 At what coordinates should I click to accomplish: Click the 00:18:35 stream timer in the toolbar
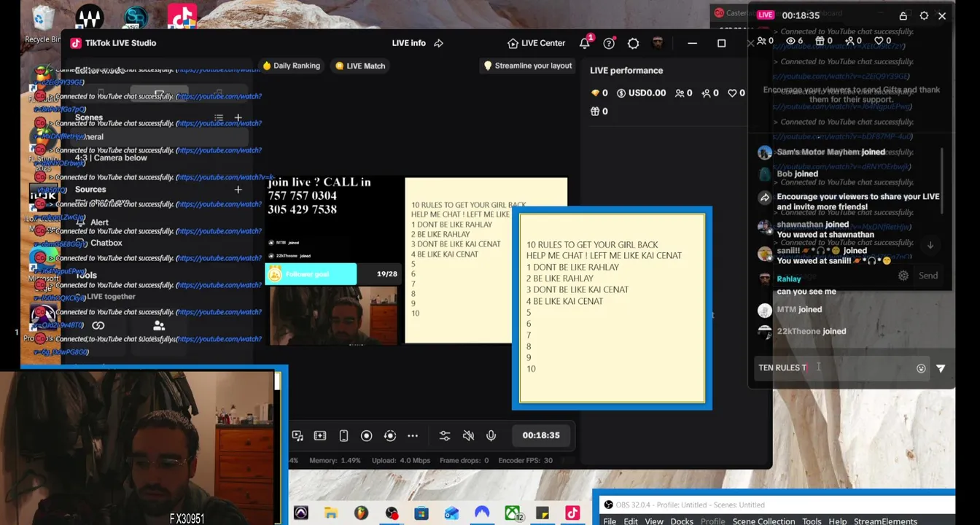click(x=541, y=435)
